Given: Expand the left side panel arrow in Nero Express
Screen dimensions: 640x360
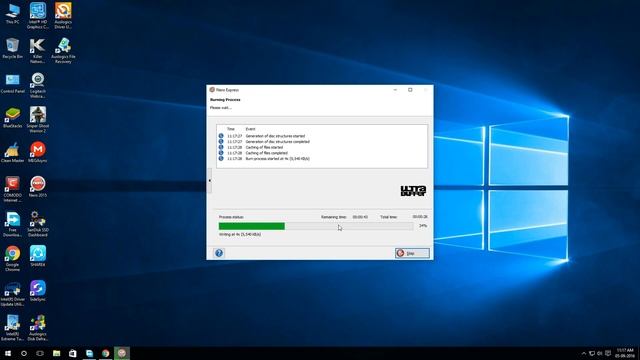Looking at the screenshot, I should (x=210, y=180).
